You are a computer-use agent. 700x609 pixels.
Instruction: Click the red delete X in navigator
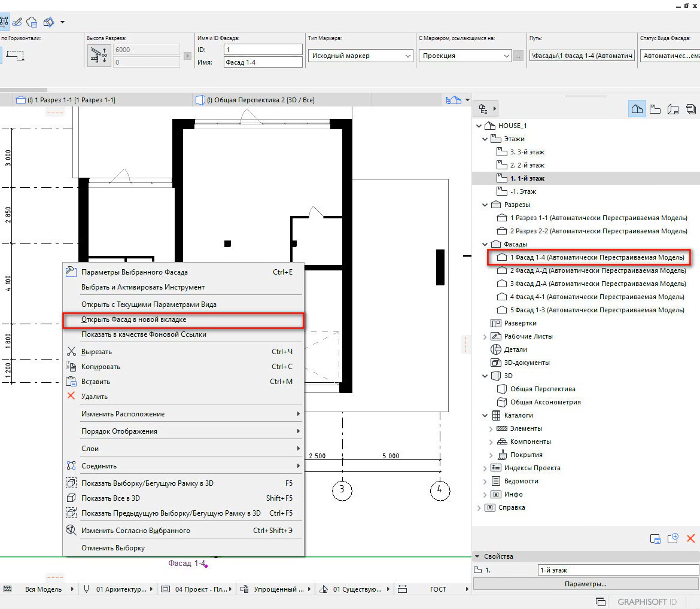pos(691,538)
